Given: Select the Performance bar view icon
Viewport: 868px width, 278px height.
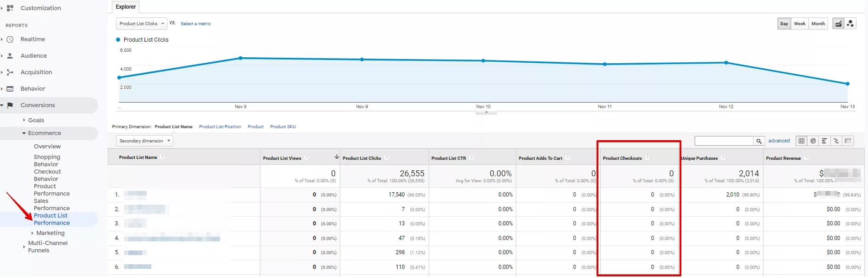Looking at the screenshot, I should (x=824, y=141).
